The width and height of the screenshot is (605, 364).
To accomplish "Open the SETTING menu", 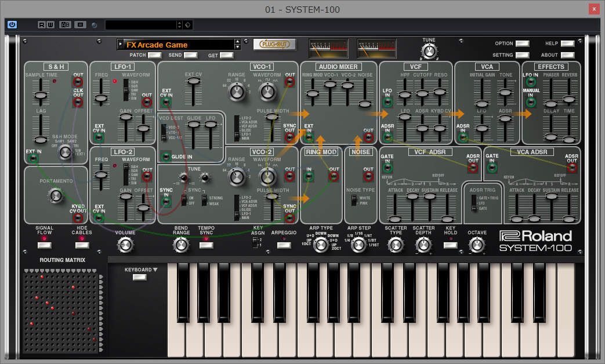I will tap(523, 55).
